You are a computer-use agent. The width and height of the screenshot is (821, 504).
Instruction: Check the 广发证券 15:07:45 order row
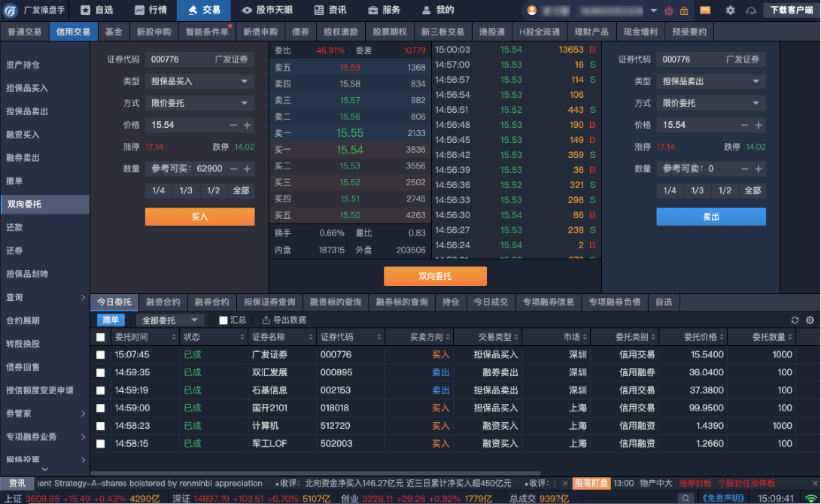pos(101,355)
